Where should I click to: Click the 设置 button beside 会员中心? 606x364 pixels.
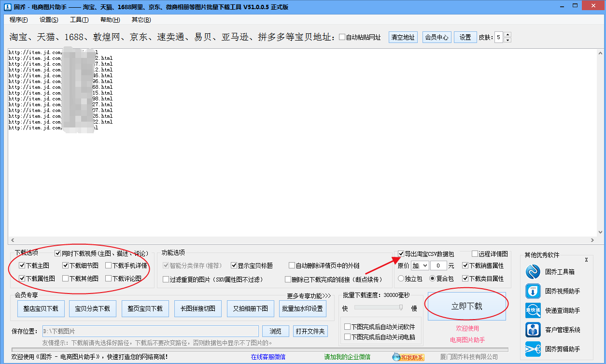tap(465, 37)
